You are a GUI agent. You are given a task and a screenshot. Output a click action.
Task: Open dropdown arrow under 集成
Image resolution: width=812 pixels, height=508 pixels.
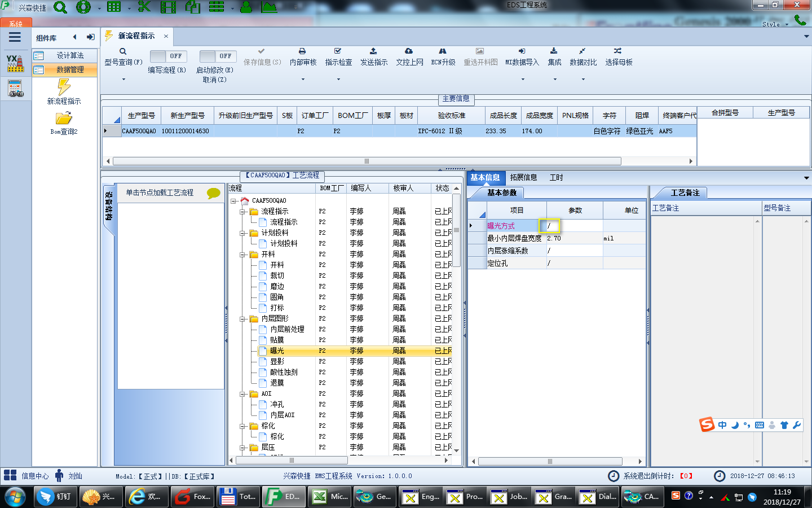pyautogui.click(x=554, y=79)
